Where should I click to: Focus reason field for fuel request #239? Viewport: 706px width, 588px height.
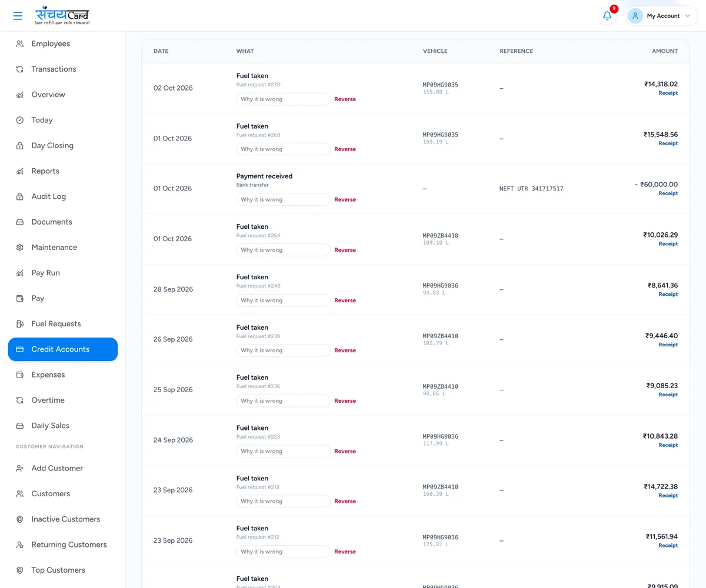[x=283, y=350]
